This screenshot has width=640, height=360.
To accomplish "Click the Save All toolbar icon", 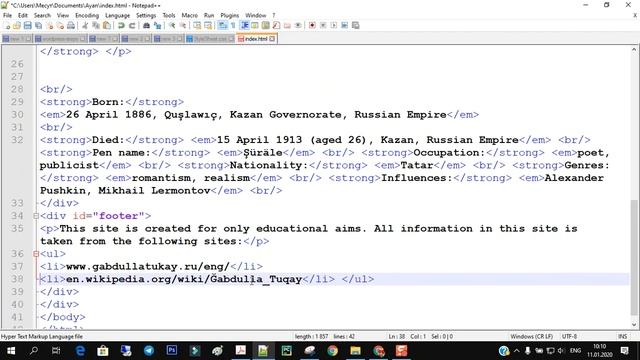I will click(39, 25).
